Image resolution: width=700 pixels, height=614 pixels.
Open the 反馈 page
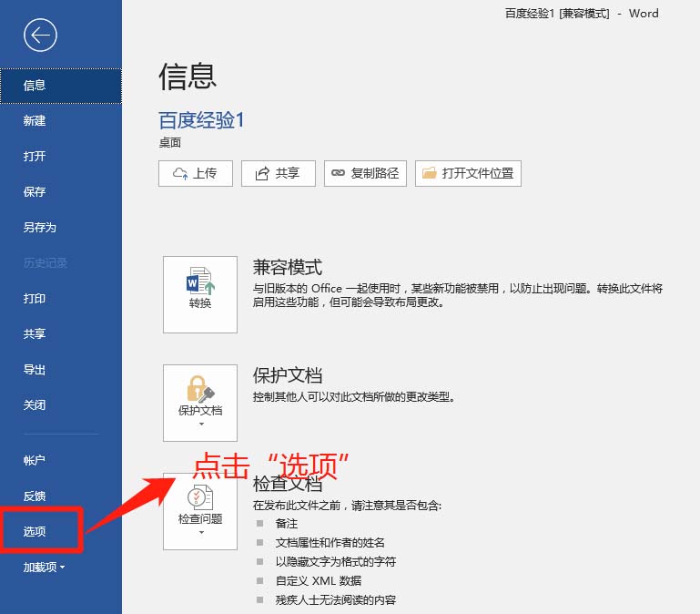click(61, 496)
